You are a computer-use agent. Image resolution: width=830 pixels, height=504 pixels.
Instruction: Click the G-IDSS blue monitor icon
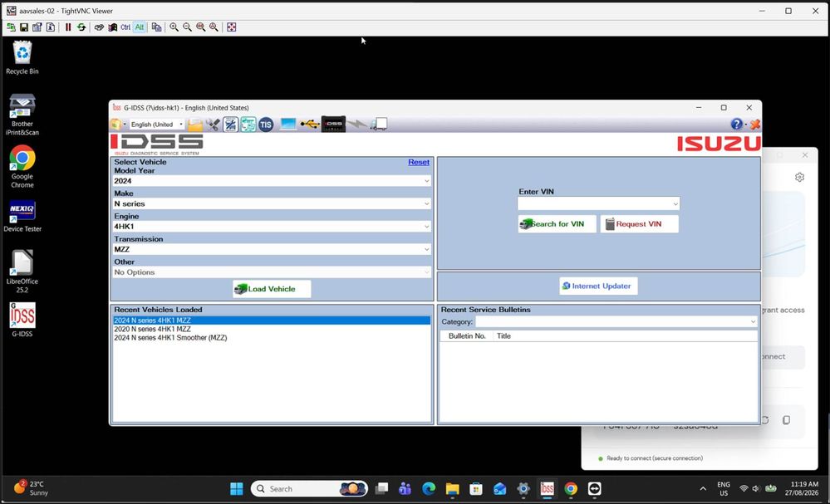tap(288, 125)
